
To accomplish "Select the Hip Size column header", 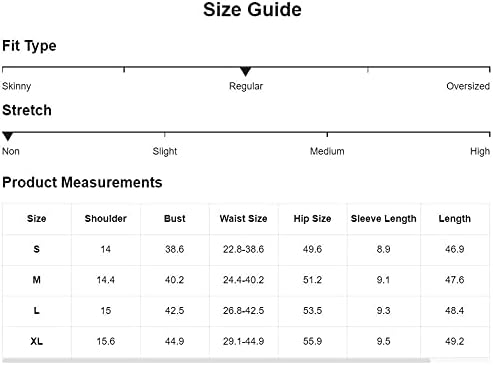I will [312, 219].
